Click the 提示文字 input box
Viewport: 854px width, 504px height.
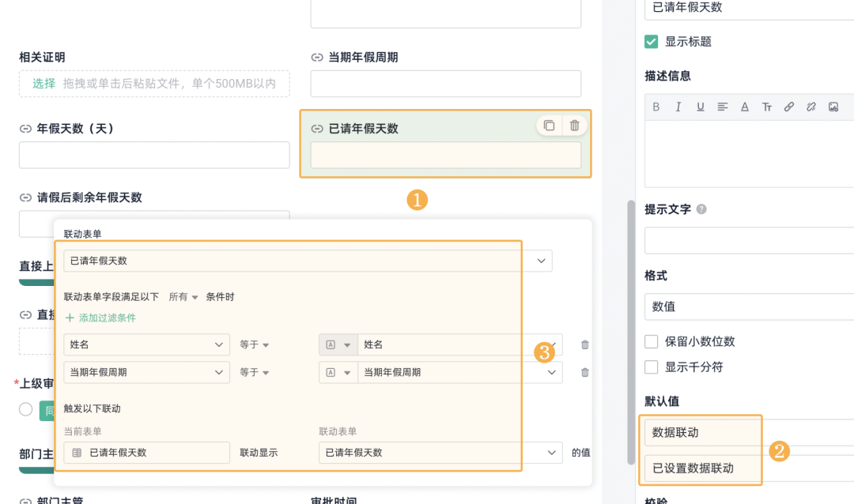750,241
